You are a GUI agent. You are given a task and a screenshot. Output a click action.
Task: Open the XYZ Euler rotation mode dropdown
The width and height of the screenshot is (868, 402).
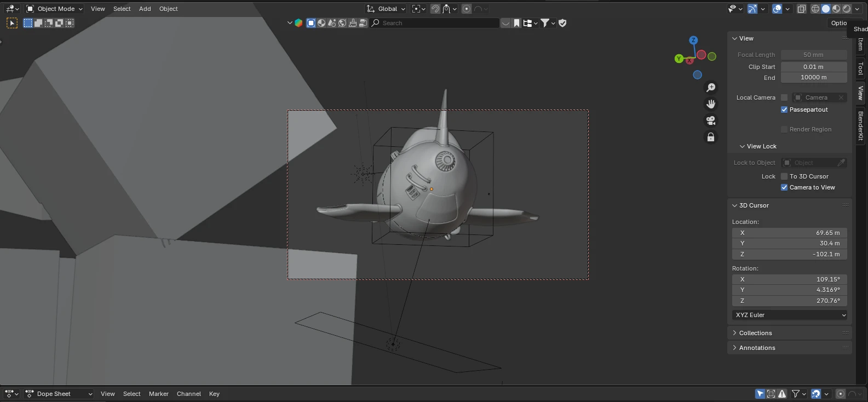(x=789, y=315)
